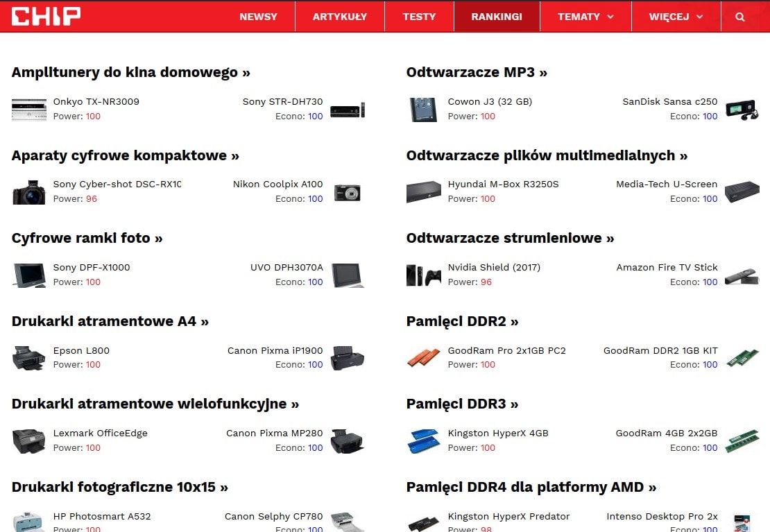Click the Kingston HyperX 4GB memory image

pos(423,440)
